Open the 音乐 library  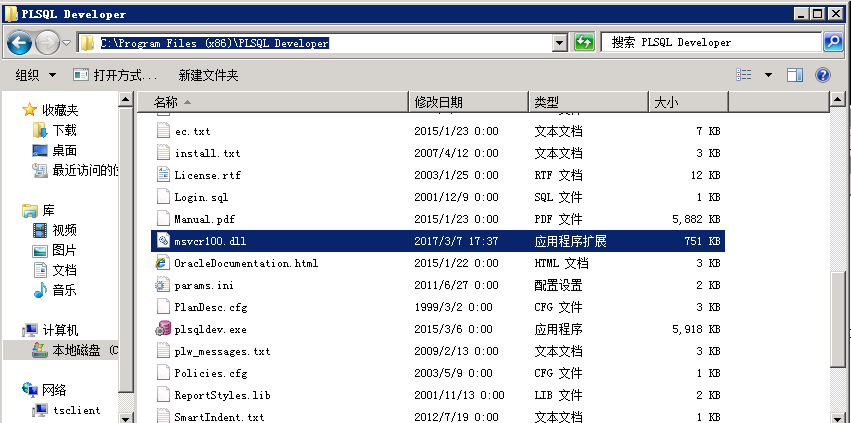[x=64, y=291]
